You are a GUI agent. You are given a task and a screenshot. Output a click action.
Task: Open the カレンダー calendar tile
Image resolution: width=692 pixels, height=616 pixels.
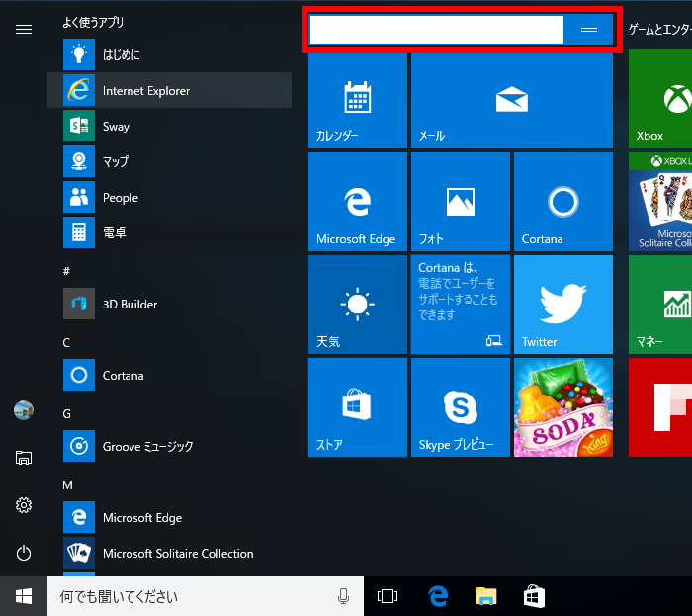click(x=358, y=99)
